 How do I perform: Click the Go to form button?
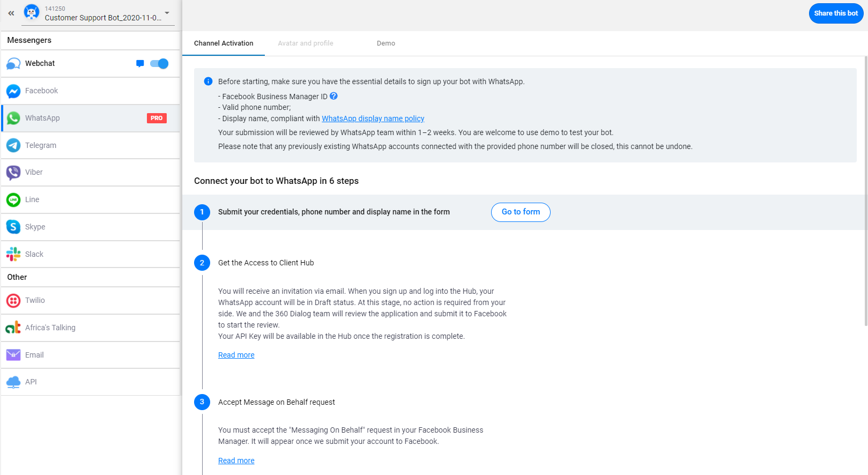click(x=521, y=212)
